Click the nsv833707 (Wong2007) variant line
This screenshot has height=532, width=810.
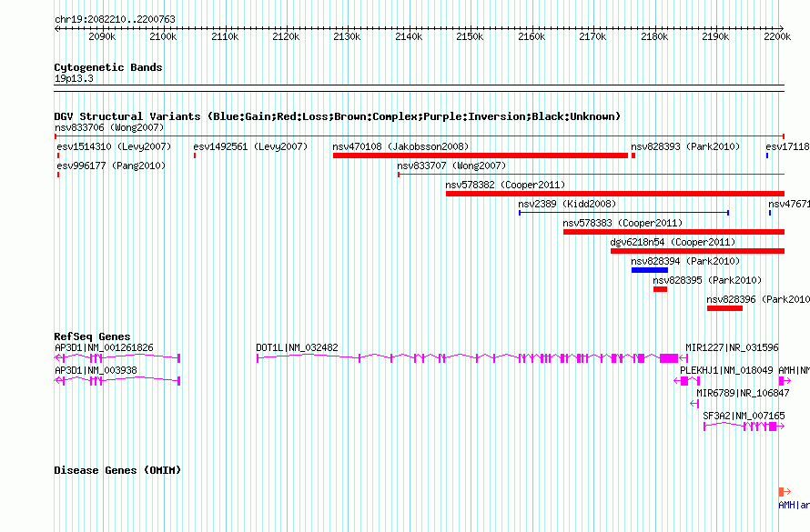point(591,175)
